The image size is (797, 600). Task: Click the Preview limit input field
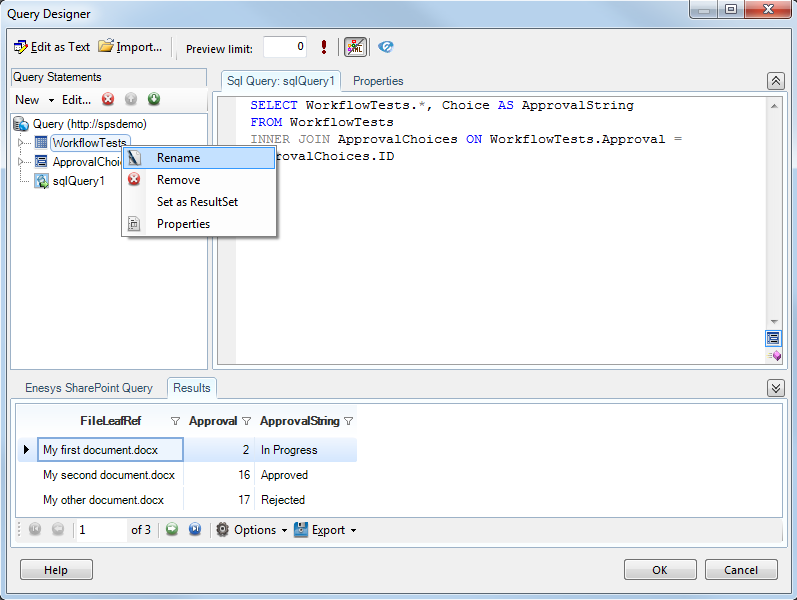click(x=285, y=47)
